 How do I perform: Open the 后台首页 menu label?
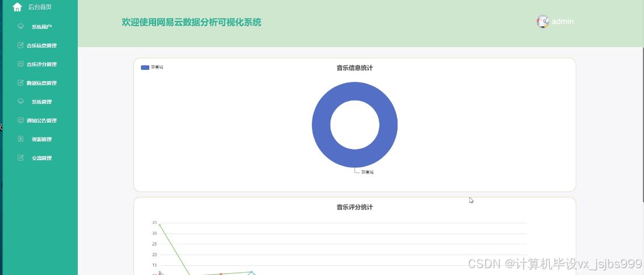coord(40,7)
